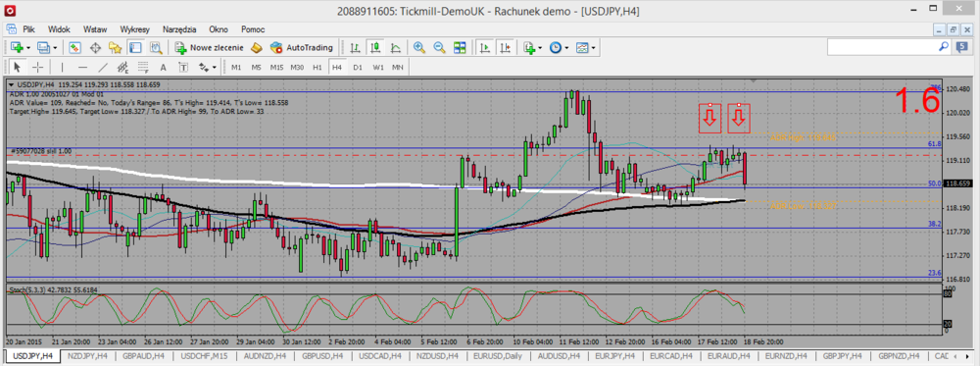
Task: Switch to the NZDJPY,H4 chart tab
Action: point(88,355)
